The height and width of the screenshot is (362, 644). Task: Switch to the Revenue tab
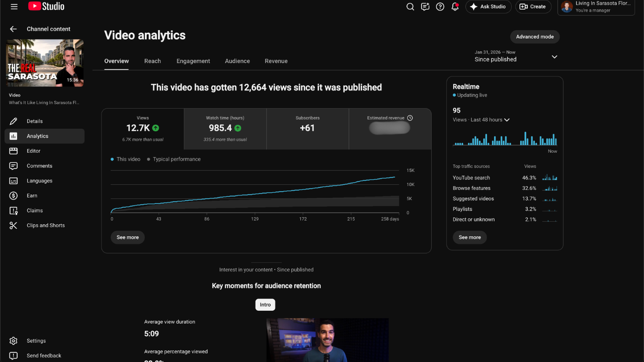(276, 61)
